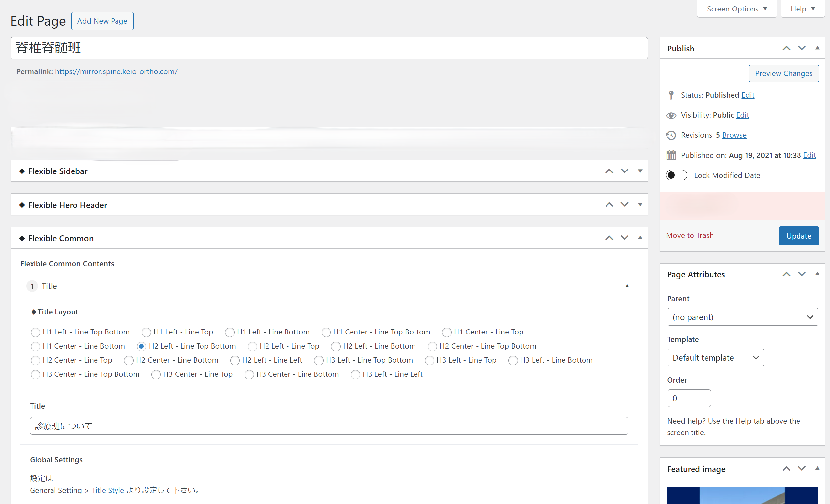This screenshot has width=830, height=504.
Task: Select H2 Center - Line Bottom radio
Action: coord(129,361)
